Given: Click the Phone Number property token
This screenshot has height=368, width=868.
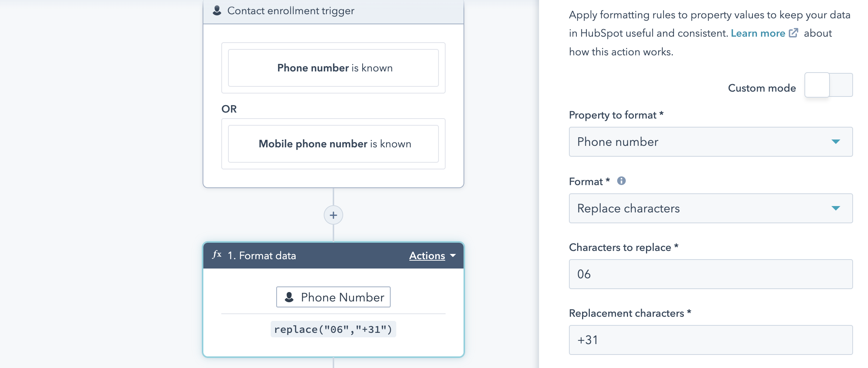Looking at the screenshot, I should coord(333,297).
